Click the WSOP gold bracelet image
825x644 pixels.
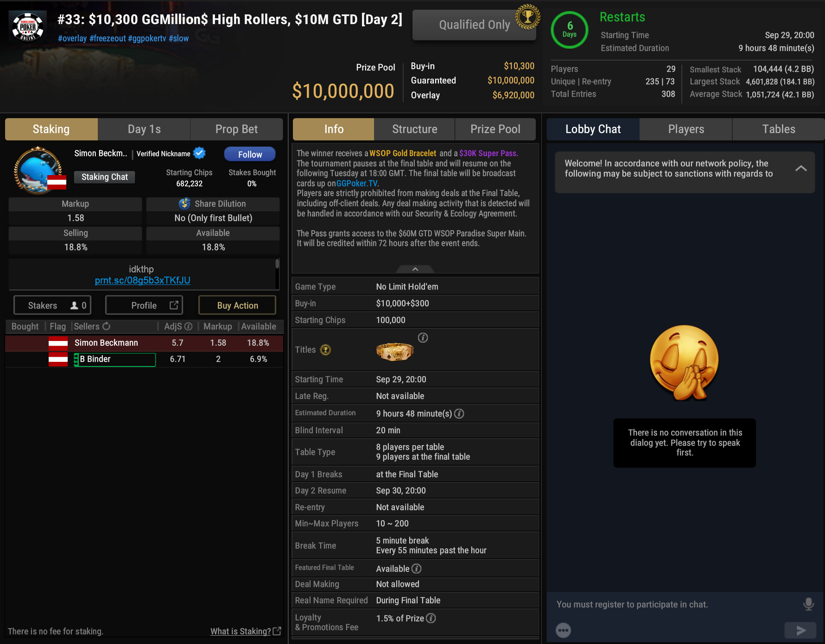pyautogui.click(x=394, y=352)
